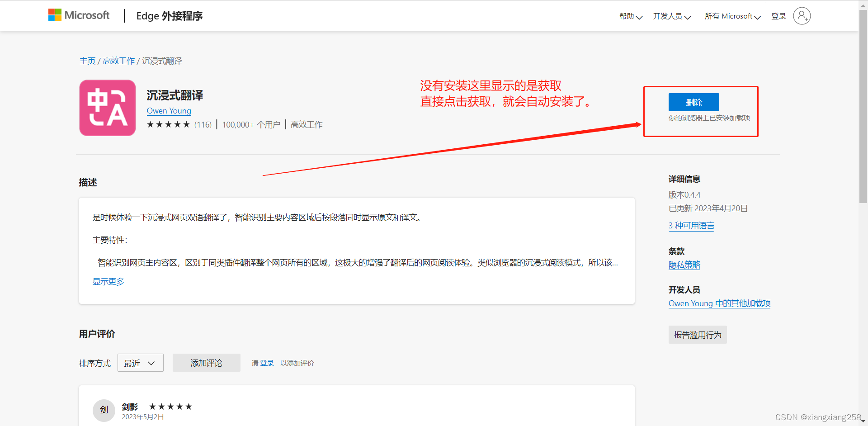
Task: Open the user account avatar icon
Action: [802, 16]
